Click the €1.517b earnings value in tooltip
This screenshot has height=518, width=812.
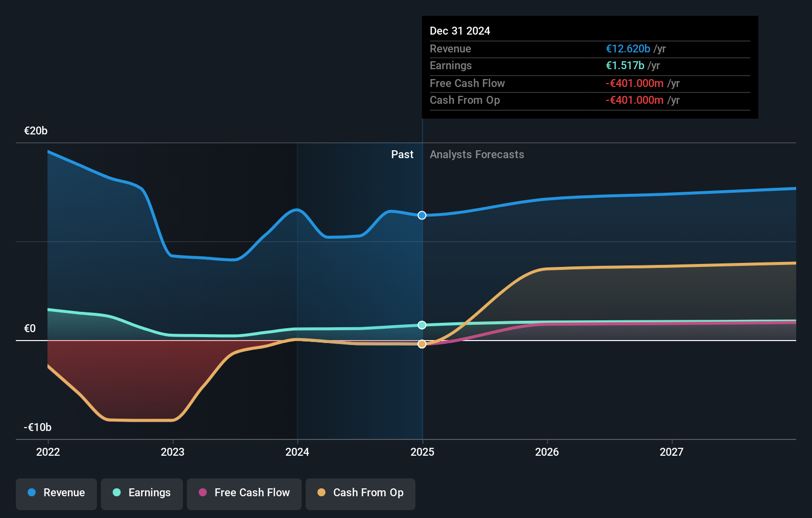tap(625, 65)
